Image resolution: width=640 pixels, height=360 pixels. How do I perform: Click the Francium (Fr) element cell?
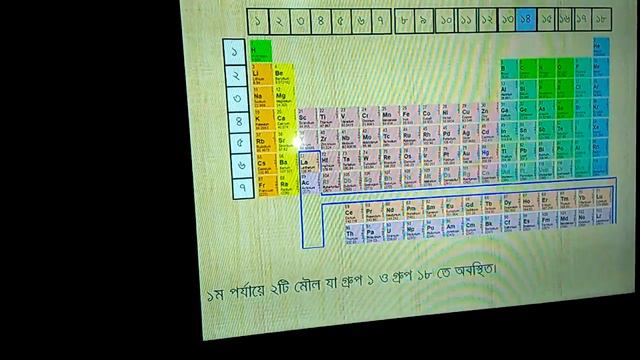[269, 187]
